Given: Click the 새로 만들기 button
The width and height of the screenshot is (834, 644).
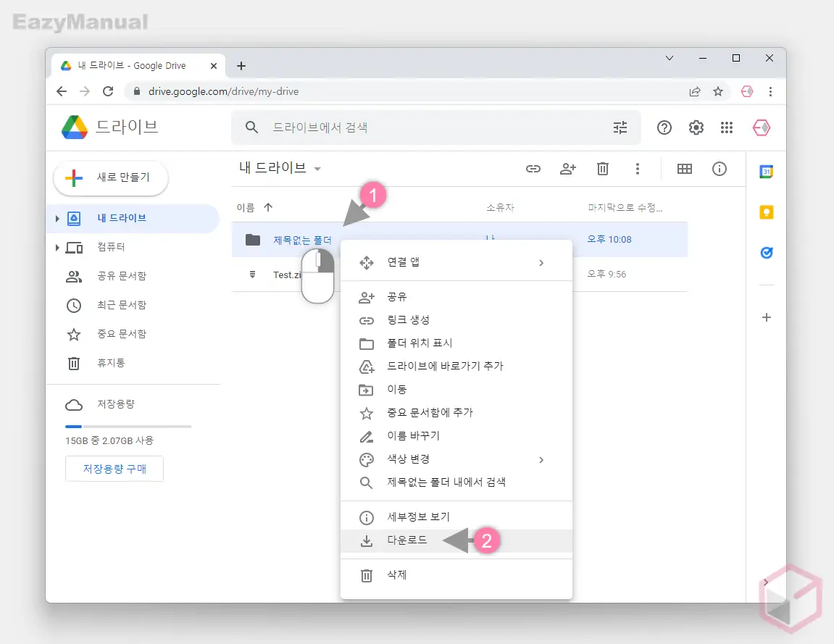Looking at the screenshot, I should pyautogui.click(x=110, y=177).
